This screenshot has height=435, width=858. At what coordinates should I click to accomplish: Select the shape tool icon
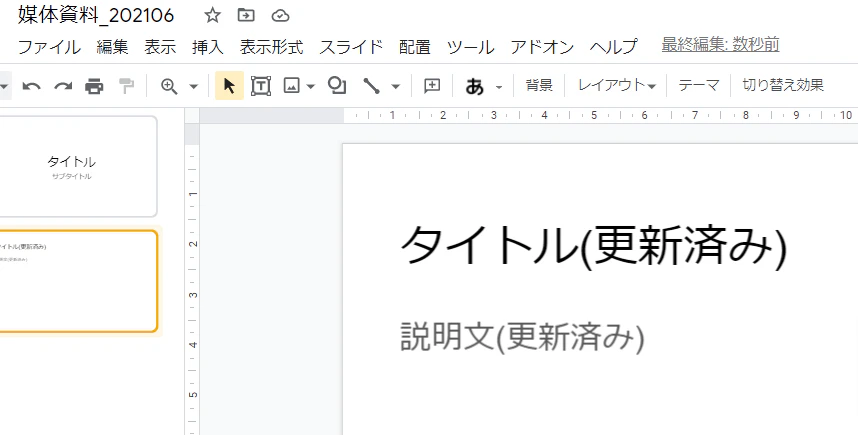coord(337,85)
